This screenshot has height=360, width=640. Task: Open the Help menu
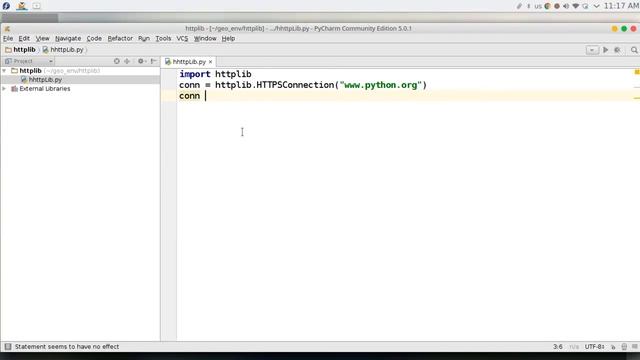tap(228, 38)
